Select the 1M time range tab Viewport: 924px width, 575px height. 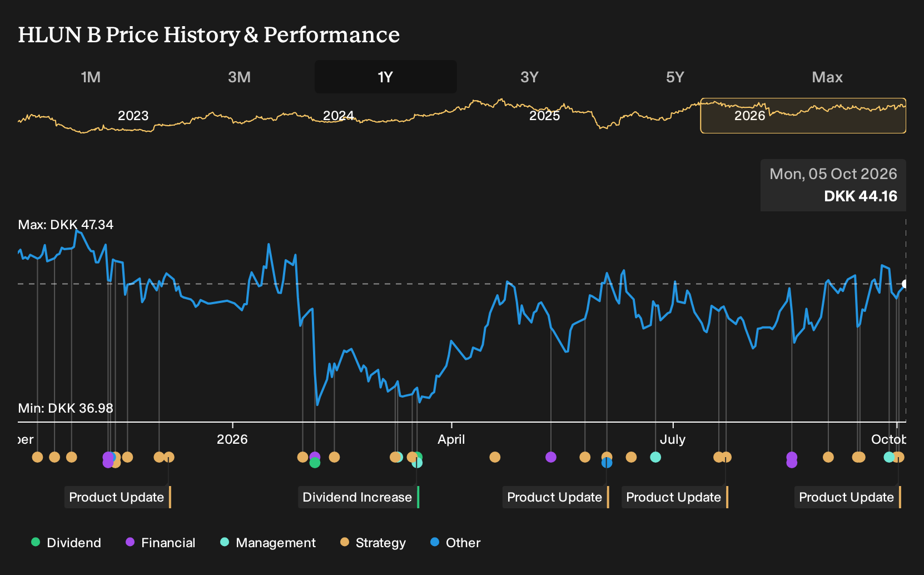(x=91, y=77)
